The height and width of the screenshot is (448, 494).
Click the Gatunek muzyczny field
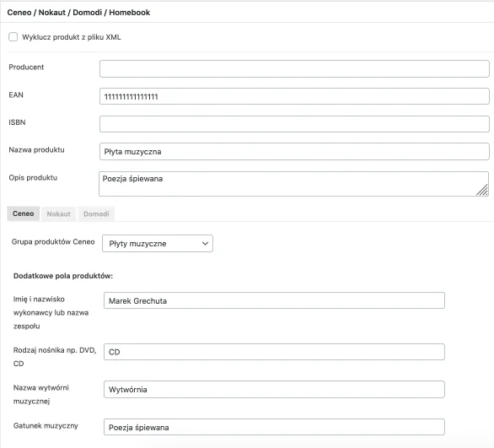click(274, 427)
